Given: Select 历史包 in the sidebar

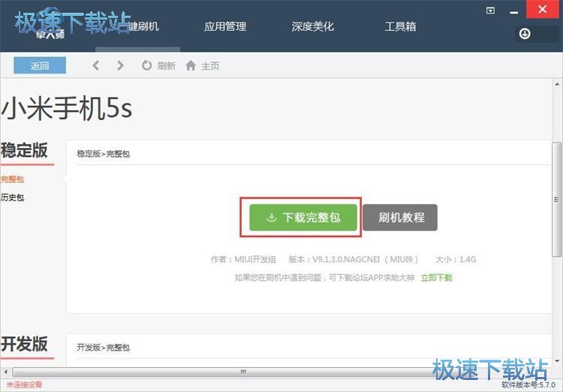Looking at the screenshot, I should (x=12, y=198).
